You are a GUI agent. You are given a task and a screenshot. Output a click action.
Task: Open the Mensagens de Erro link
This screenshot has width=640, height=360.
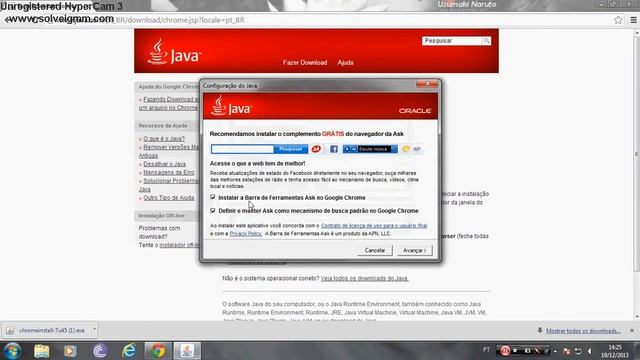169,172
